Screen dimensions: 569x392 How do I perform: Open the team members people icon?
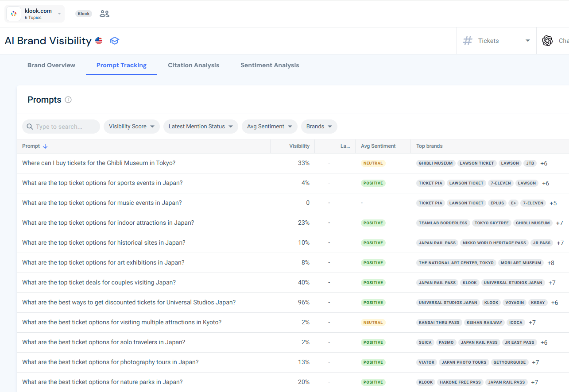click(105, 14)
